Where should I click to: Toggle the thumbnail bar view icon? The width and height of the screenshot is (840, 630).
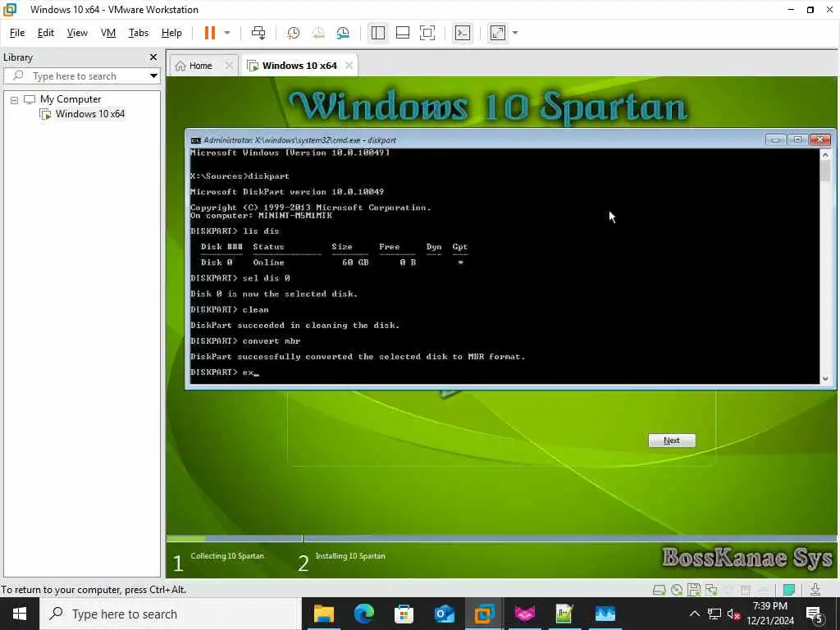tap(402, 33)
